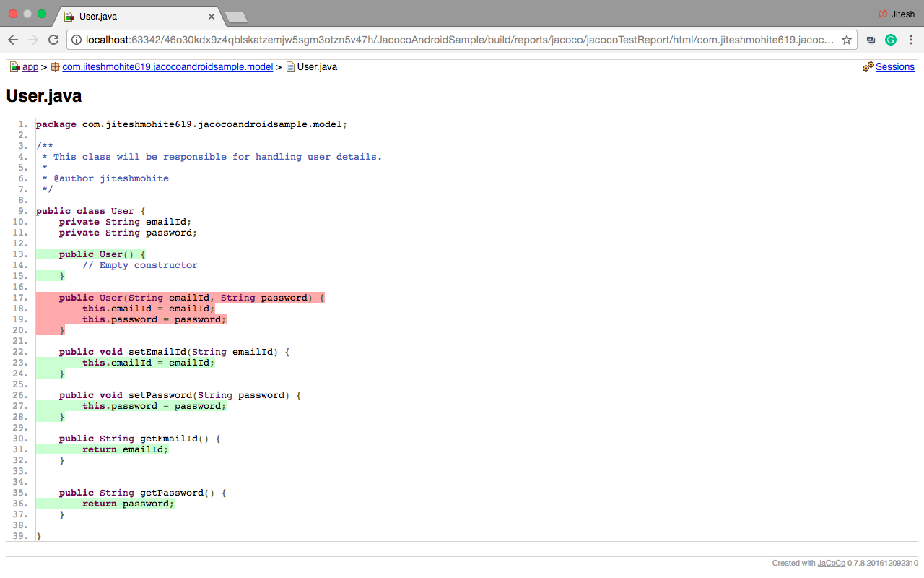Click the green 'this.password = password;' on line 27
This screenshot has height=578, width=924.
(x=154, y=406)
